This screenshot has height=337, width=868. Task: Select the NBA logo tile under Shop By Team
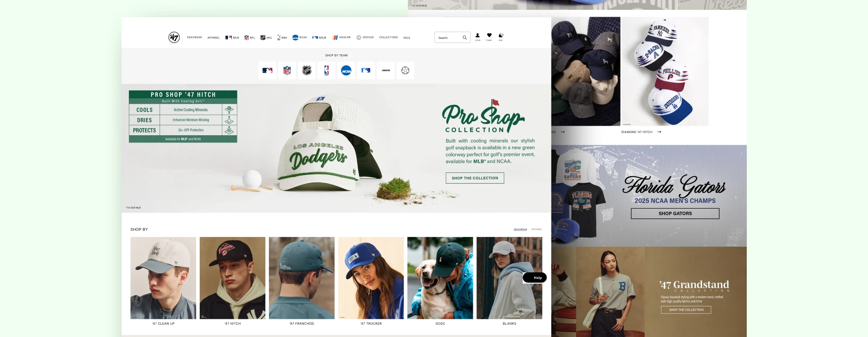[326, 71]
